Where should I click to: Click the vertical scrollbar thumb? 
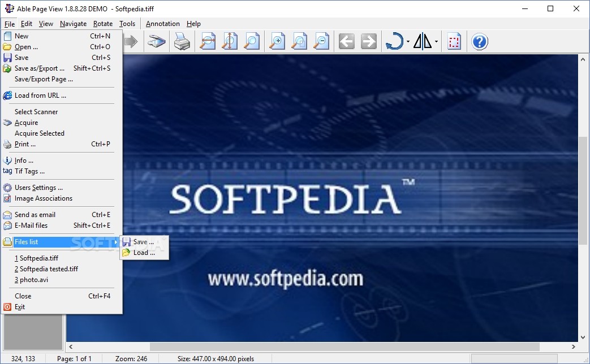[x=583, y=190]
